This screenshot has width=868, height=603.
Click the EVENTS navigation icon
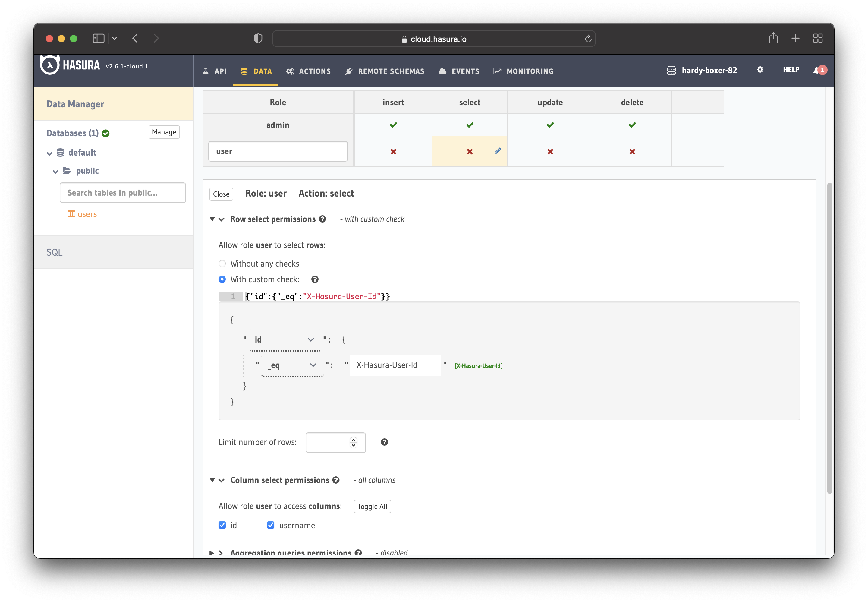[x=442, y=71]
